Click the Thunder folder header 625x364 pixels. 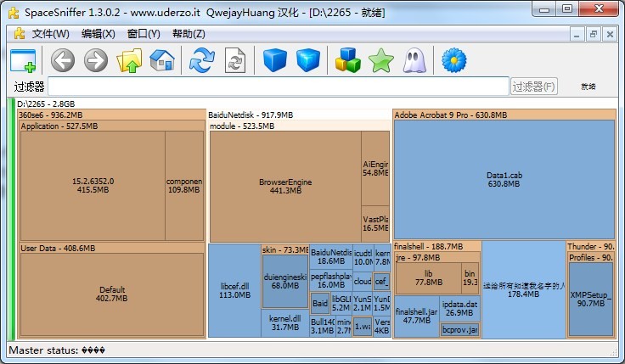click(590, 247)
